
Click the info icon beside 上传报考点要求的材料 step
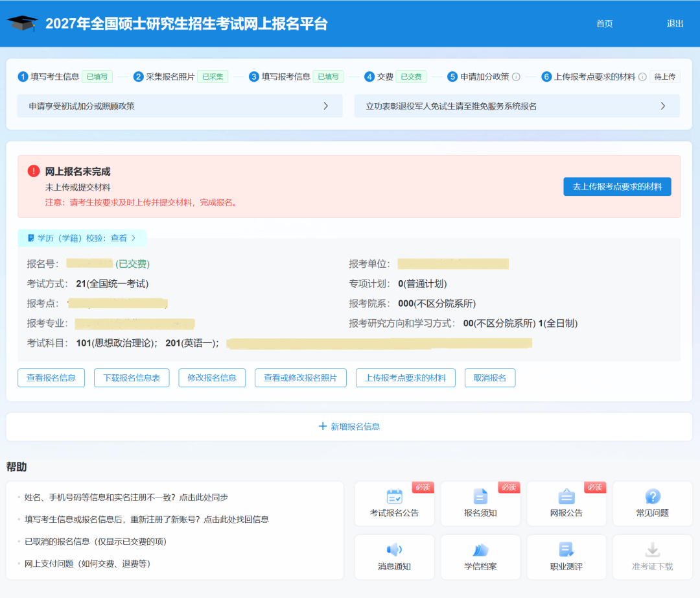click(x=642, y=77)
